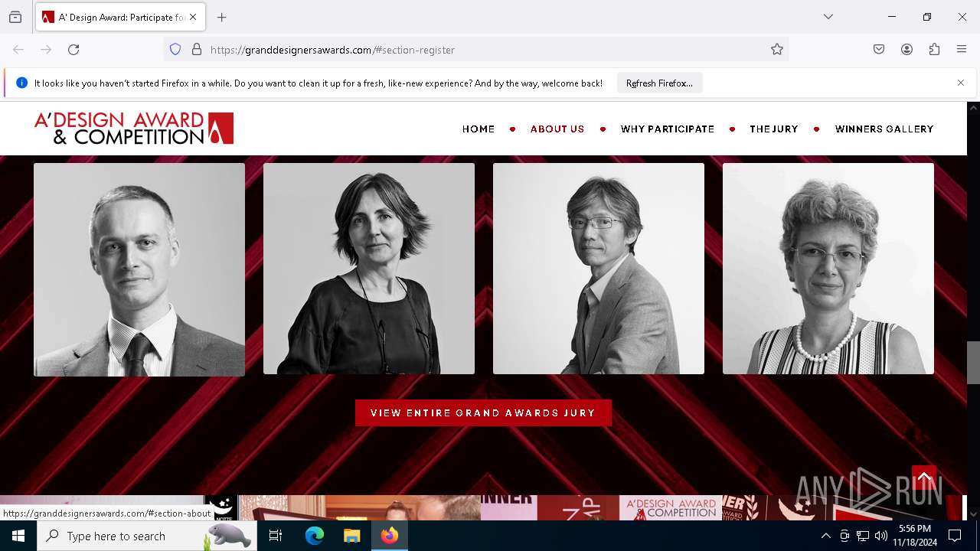Image resolution: width=980 pixels, height=551 pixels.
Task: Expand the list all tabs dropdown
Action: coord(828,17)
